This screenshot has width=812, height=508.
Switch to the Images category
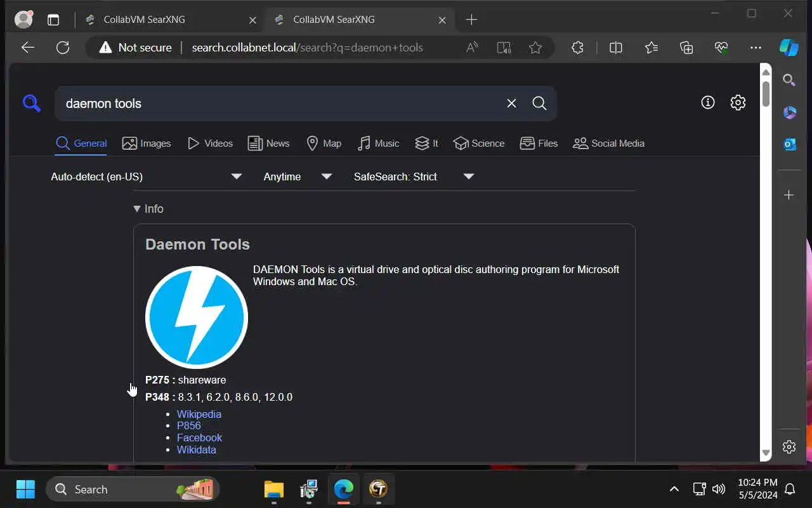147,144
